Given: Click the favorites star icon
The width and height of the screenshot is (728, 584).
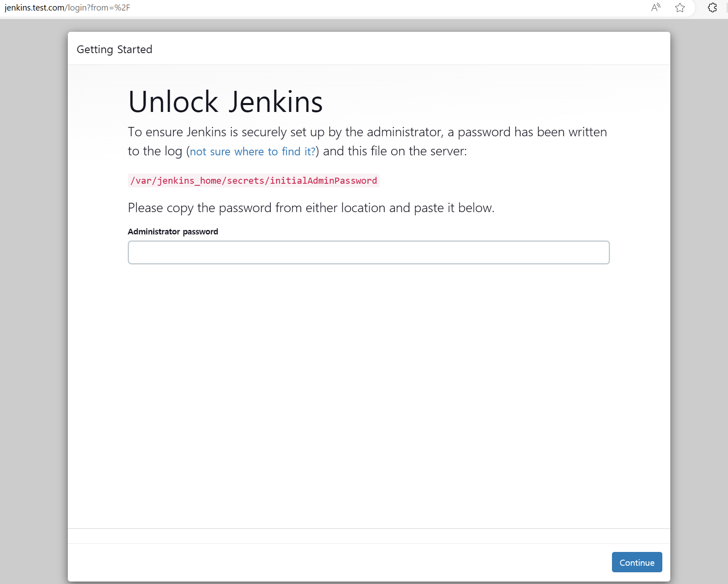Looking at the screenshot, I should 680,7.
